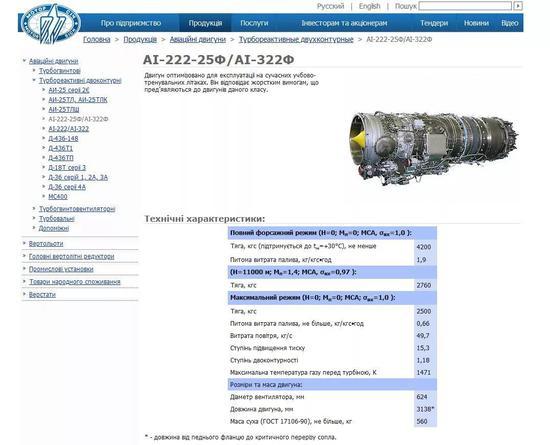Click the thrust value 2760
Screen dimensions: 550x445
pyautogui.click(x=424, y=285)
